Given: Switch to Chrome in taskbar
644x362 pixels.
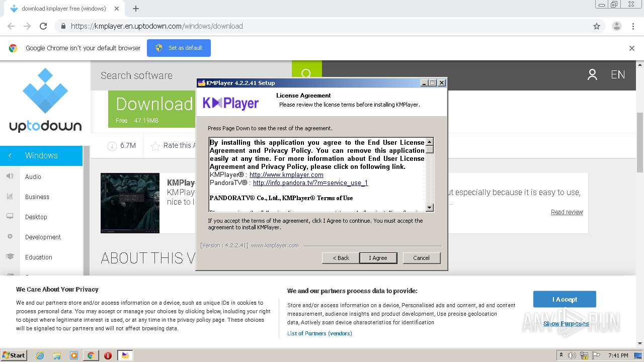Looking at the screenshot, I should (x=91, y=355).
